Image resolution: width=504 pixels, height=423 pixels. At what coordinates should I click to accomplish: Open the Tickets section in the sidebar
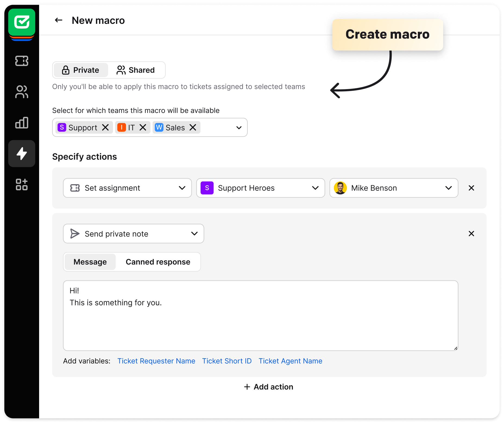point(22,61)
